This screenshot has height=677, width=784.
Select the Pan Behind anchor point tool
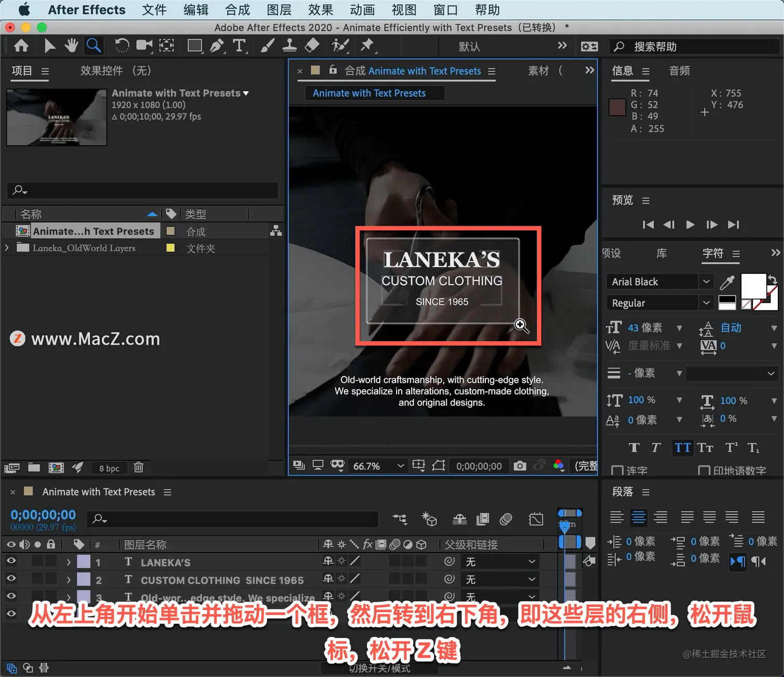166,46
